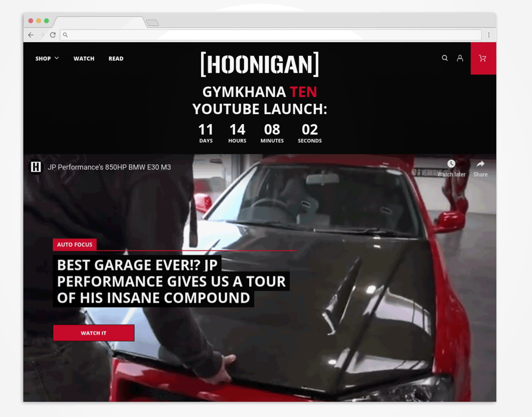Click the HOONIGAN logo
Screen dimensions: 532x417
pyautogui.click(x=259, y=64)
